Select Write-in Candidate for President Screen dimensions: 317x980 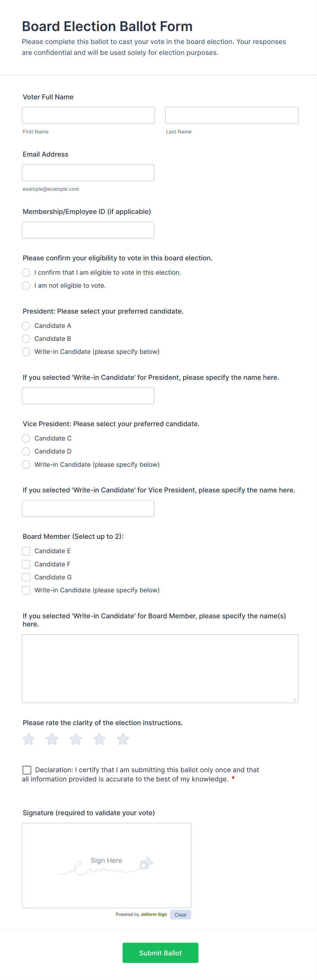point(26,352)
